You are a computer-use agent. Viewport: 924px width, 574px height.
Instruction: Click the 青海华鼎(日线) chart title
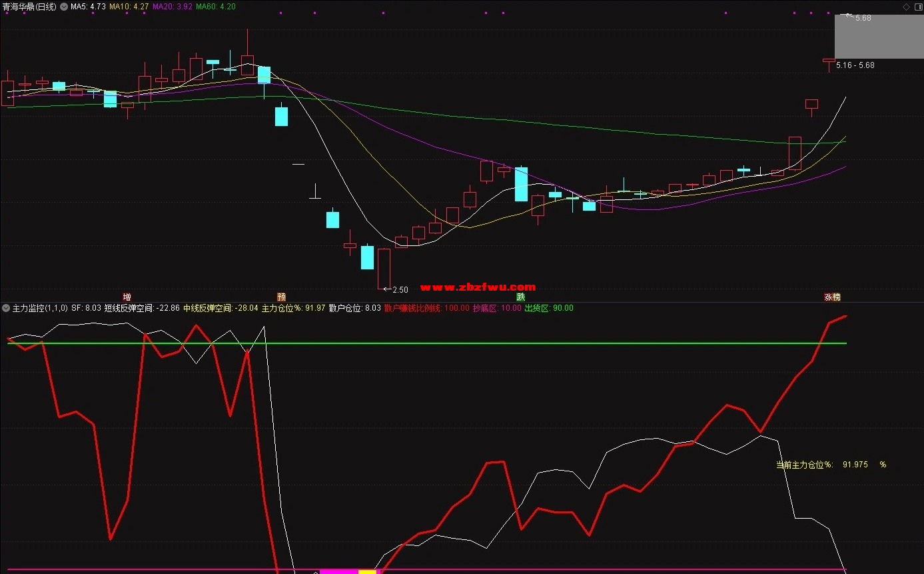pos(29,7)
